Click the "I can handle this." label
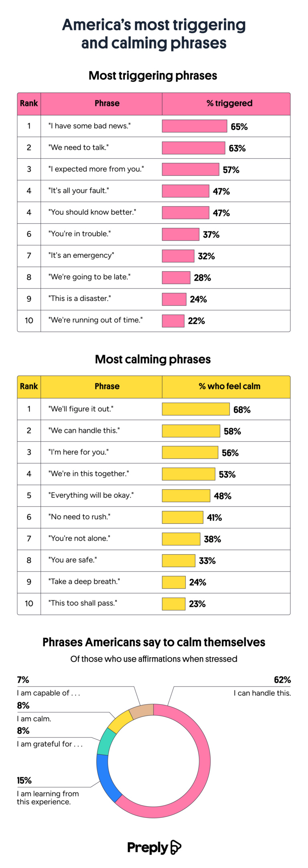The width and height of the screenshot is (308, 868). pos(262,693)
